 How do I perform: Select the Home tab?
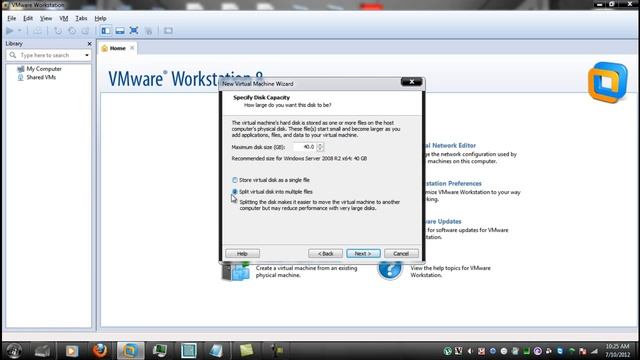pos(118,48)
